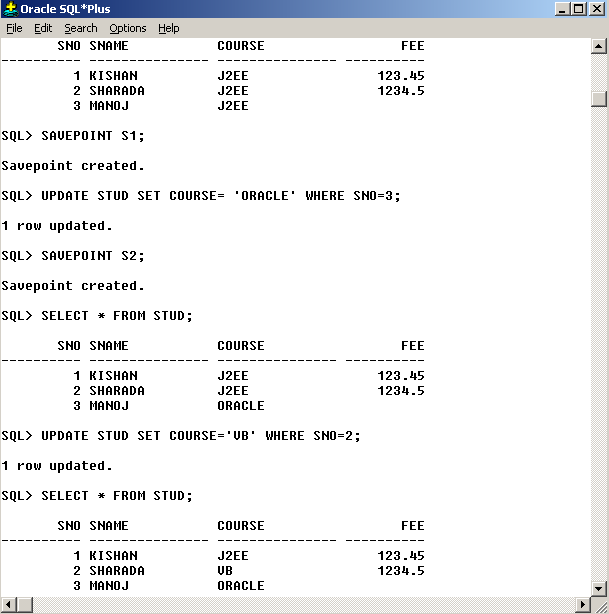Open the Edit menu
Viewport: 609px width, 614px height.
43,28
